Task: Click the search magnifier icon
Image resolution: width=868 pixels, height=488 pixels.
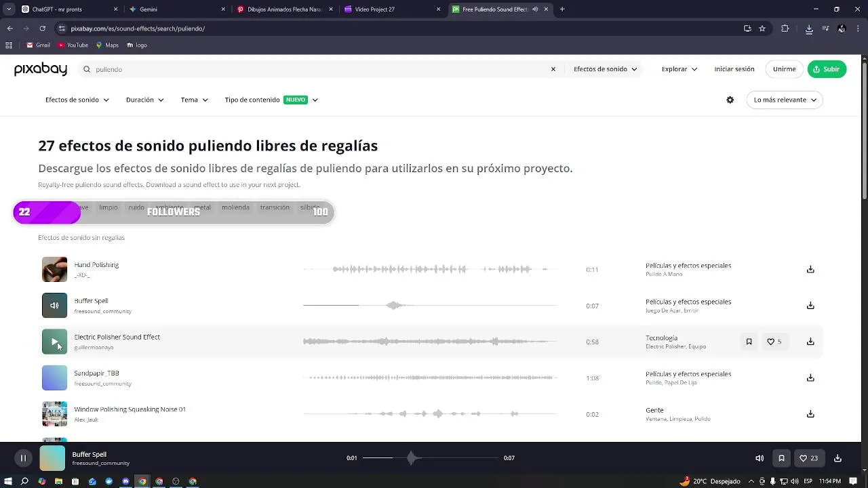Action: [87, 69]
